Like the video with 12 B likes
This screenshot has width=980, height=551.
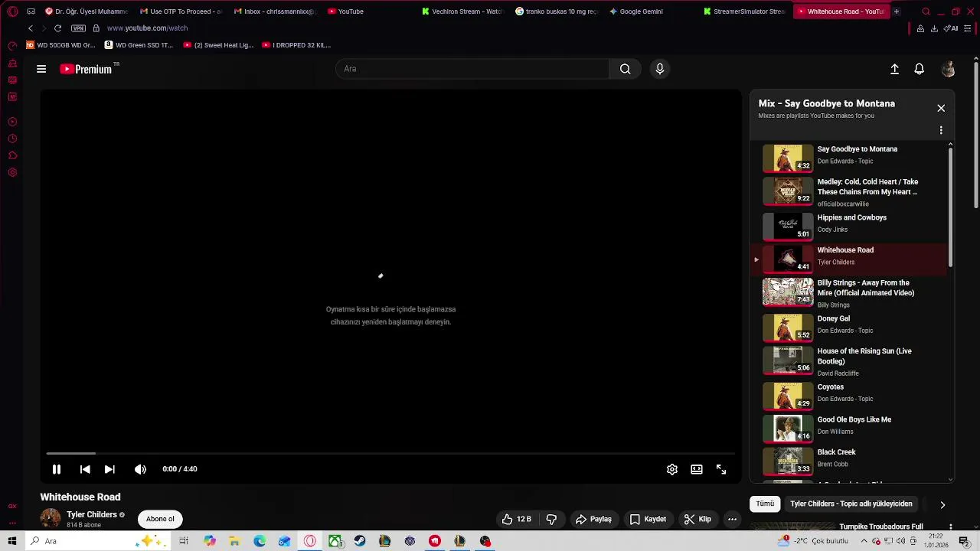pyautogui.click(x=517, y=519)
